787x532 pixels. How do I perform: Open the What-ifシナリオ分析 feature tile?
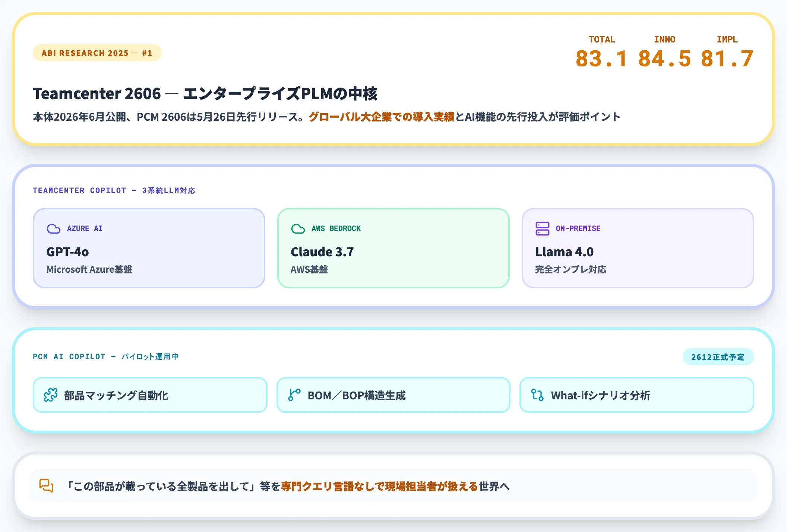click(637, 395)
